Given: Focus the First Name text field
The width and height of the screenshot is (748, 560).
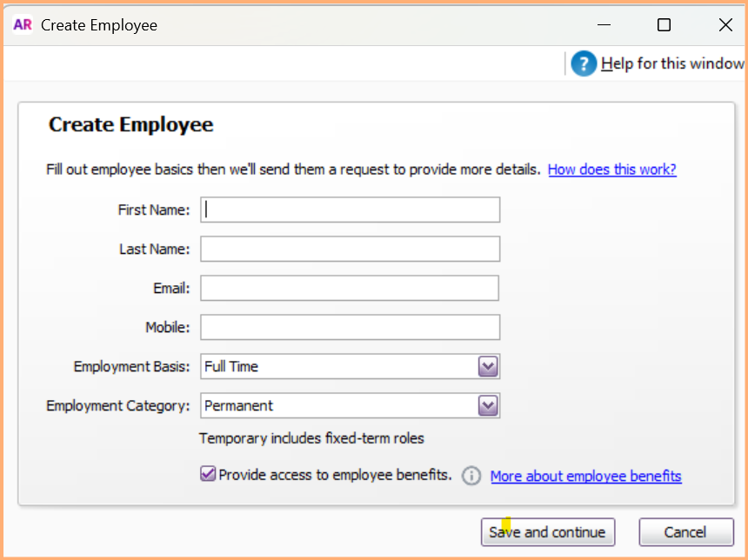Looking at the screenshot, I should [351, 210].
